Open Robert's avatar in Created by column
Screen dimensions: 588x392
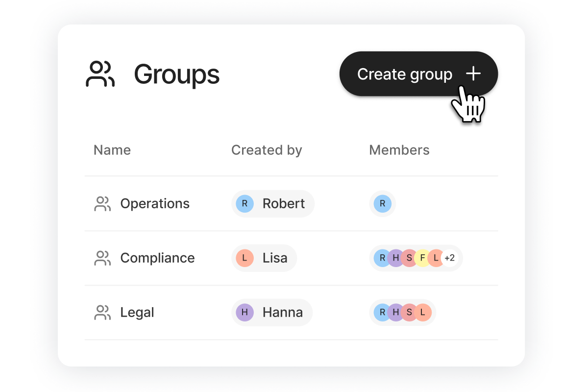point(245,203)
